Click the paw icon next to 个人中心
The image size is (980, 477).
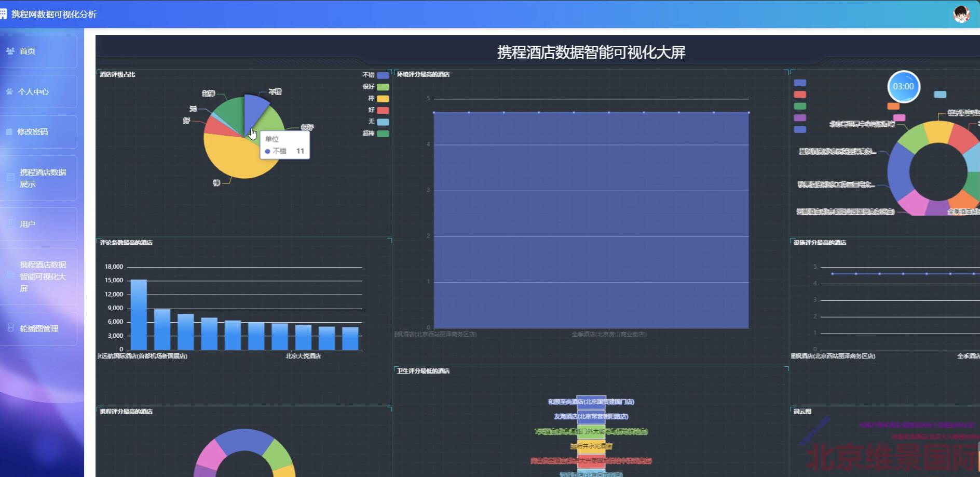coord(9,91)
